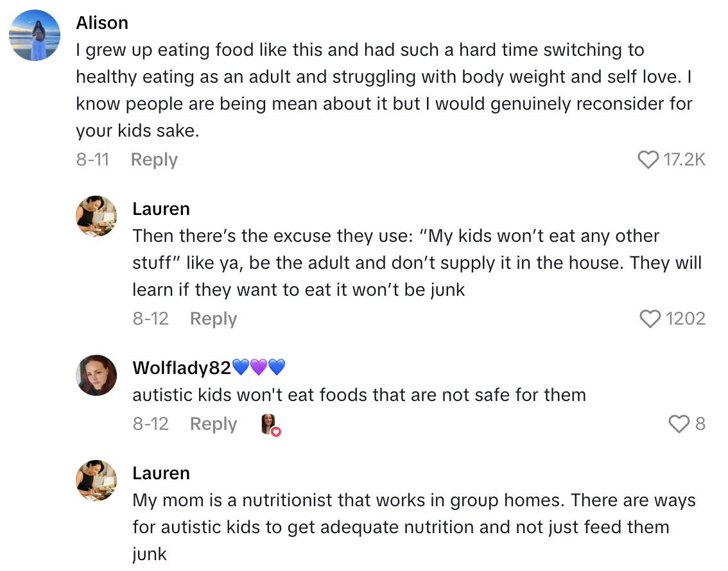The image size is (728, 571).
Task: Reply to Lauren's first comment
Action: pyautogui.click(x=213, y=318)
